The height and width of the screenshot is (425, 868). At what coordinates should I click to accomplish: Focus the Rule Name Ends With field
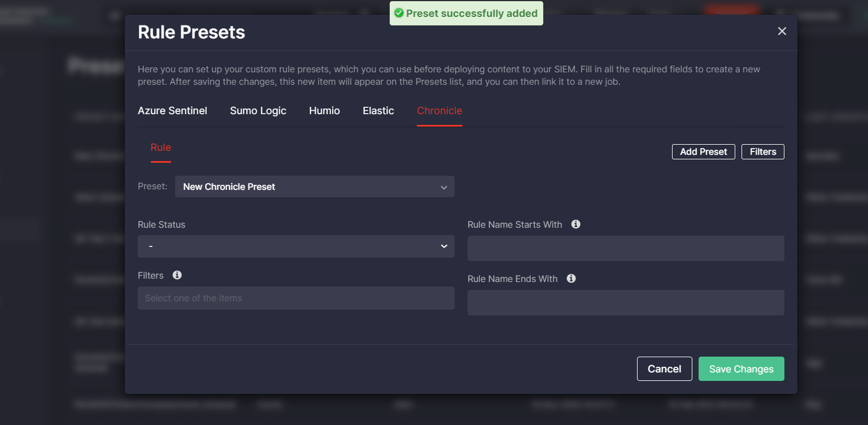[626, 303]
